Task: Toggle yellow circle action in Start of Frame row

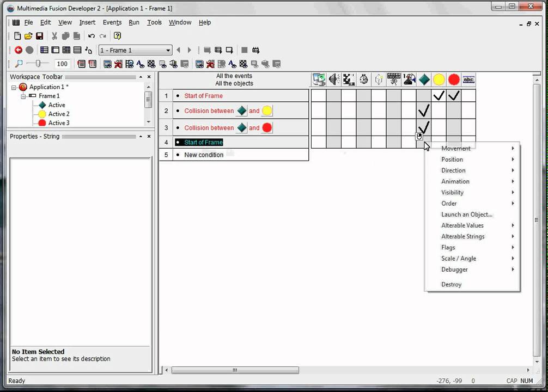Action: 439,95
